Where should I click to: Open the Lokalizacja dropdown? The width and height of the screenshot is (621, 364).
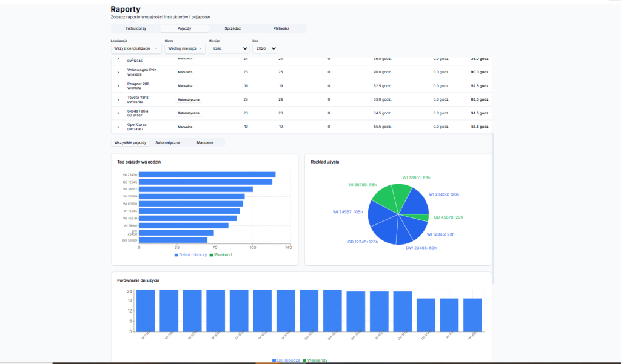(x=136, y=48)
